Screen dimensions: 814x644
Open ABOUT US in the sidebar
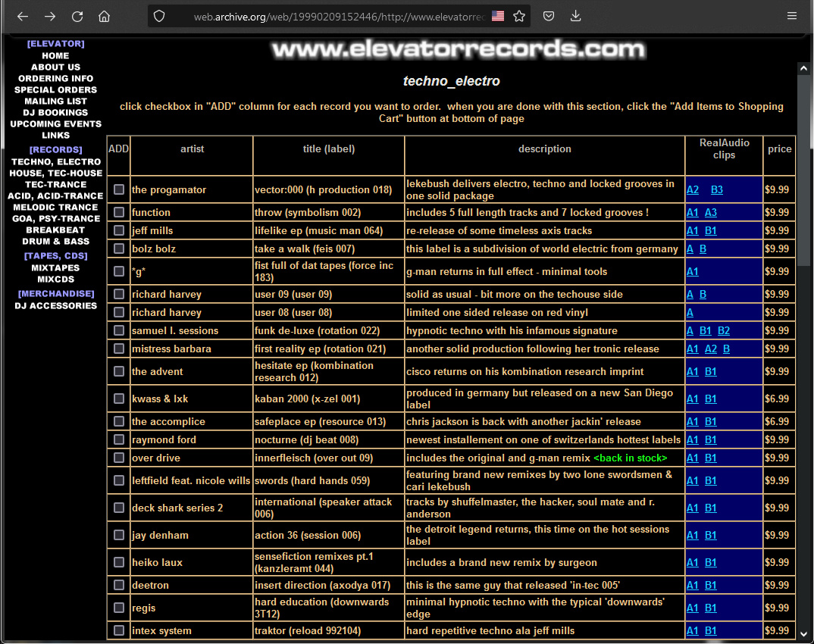(x=55, y=67)
